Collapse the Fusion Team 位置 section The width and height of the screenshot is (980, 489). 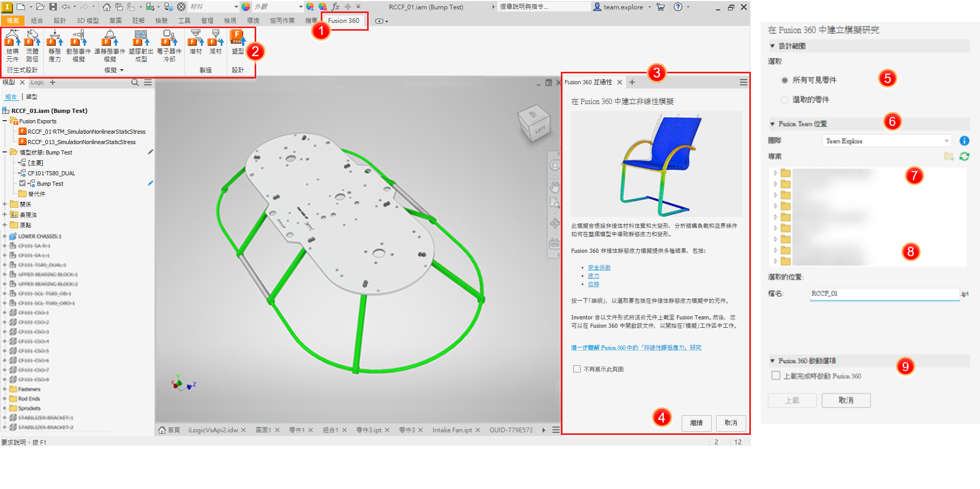[x=772, y=124]
